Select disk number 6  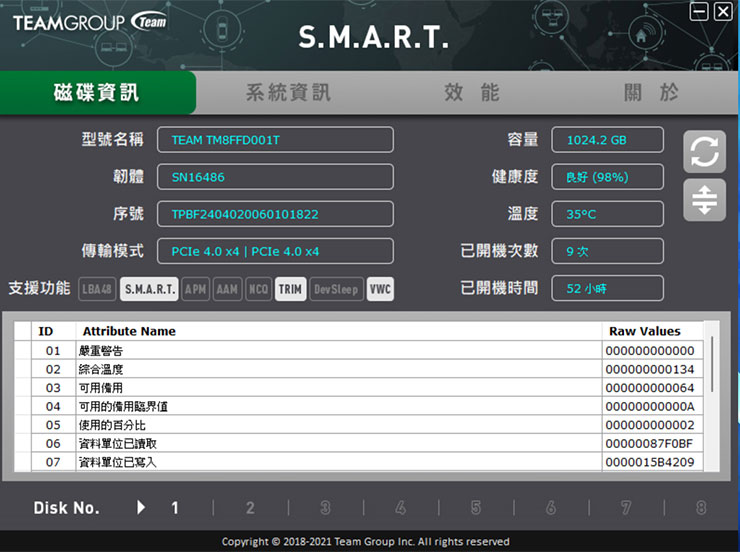551,508
